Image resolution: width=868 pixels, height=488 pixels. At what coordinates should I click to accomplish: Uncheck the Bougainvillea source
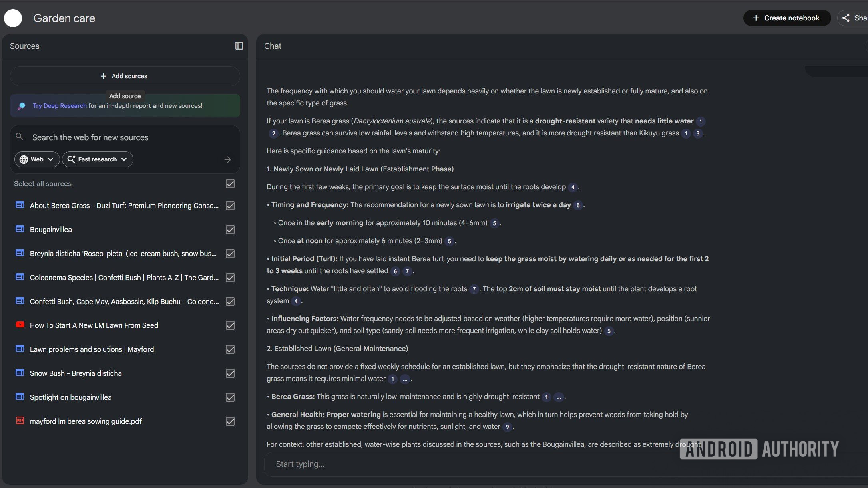(230, 230)
